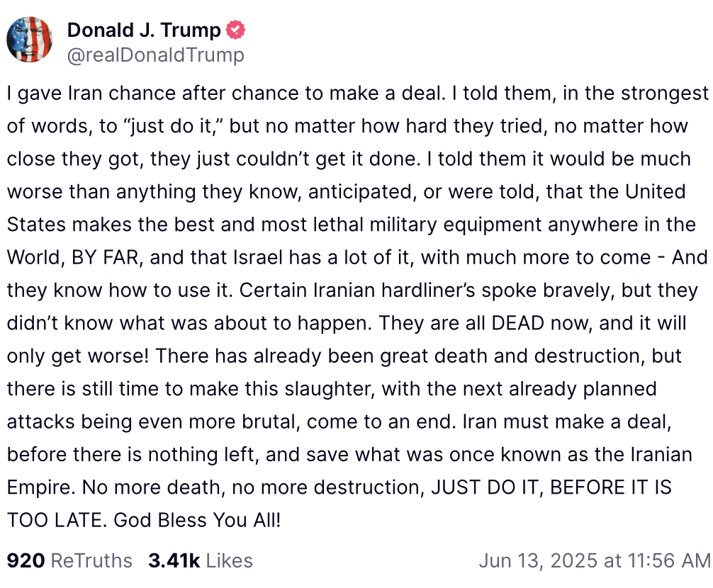Click the red verified checkmark badge
The height and width of the screenshot is (588, 713).
(x=235, y=30)
